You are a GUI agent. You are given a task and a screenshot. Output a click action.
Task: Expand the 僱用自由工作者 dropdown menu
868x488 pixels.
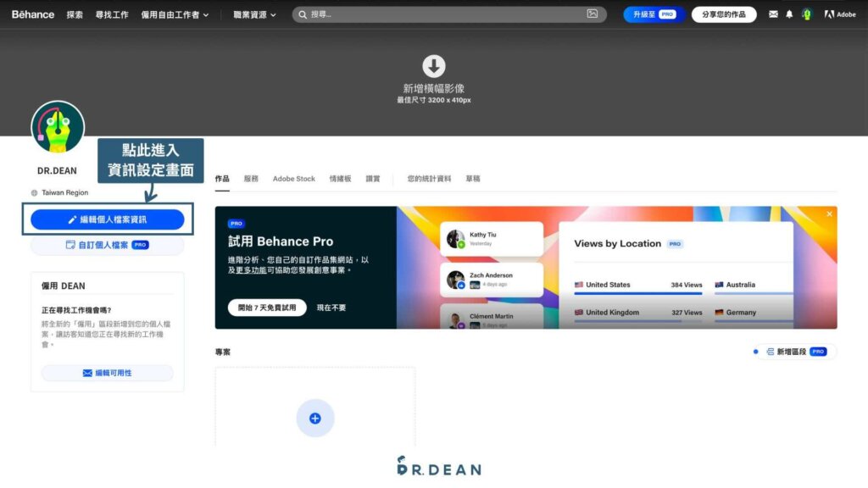point(175,14)
